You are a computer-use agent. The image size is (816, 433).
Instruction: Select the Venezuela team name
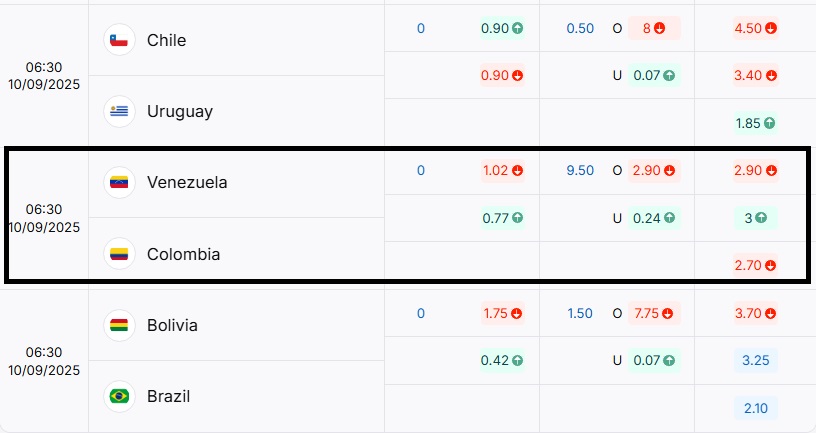pos(186,182)
